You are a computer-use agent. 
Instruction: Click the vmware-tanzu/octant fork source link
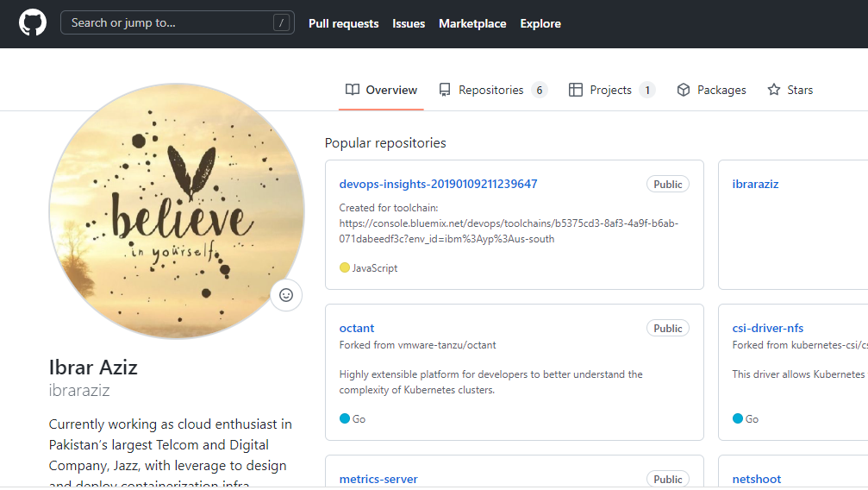tap(446, 345)
